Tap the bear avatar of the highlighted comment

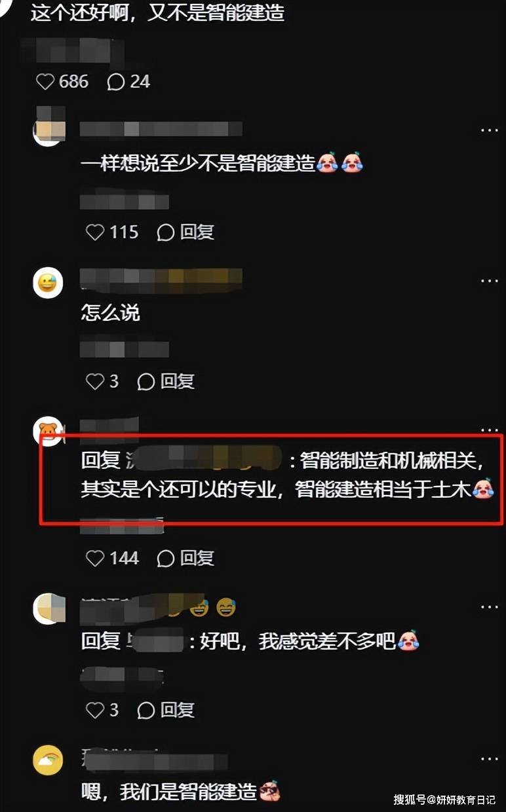pyautogui.click(x=48, y=430)
